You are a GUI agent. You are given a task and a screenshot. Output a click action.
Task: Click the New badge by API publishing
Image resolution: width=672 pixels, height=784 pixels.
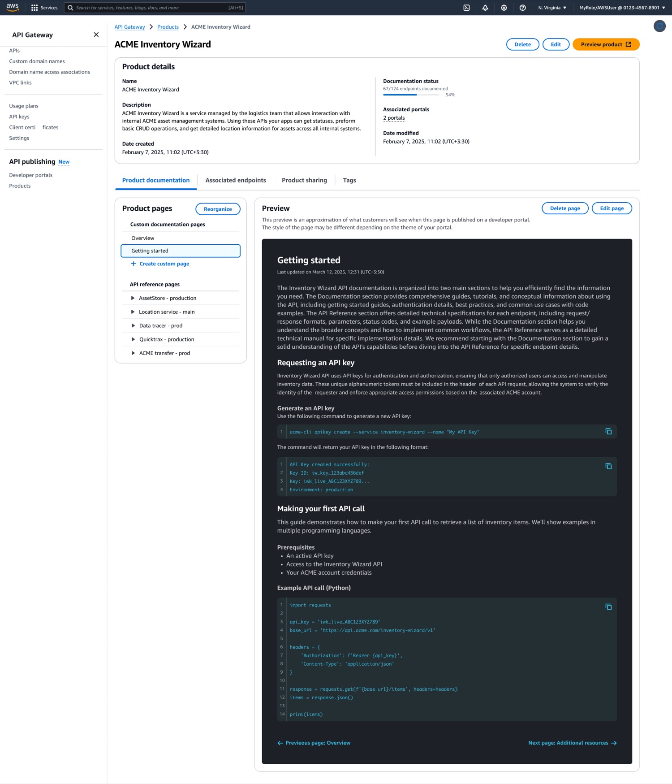pos(64,162)
